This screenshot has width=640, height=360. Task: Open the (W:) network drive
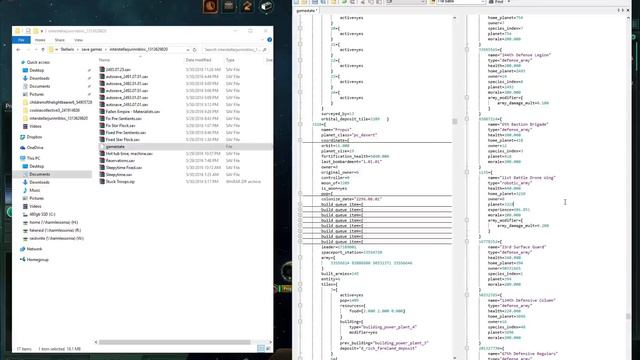coord(56,238)
